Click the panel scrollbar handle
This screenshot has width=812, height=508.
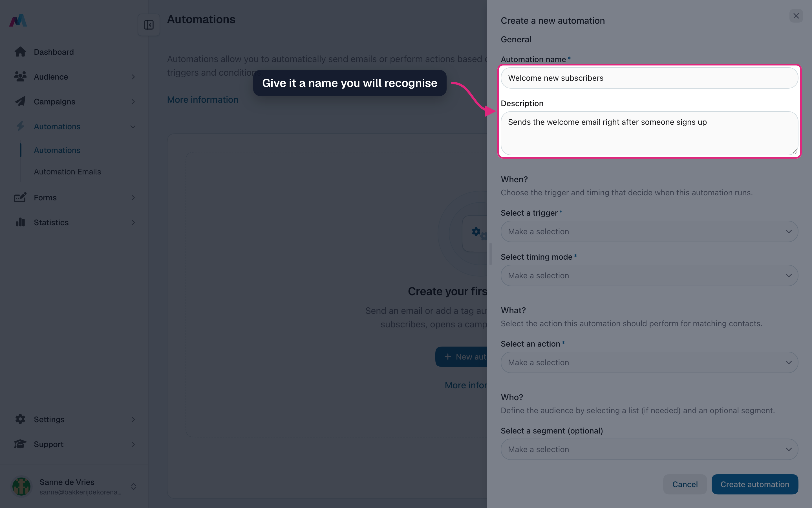491,254
